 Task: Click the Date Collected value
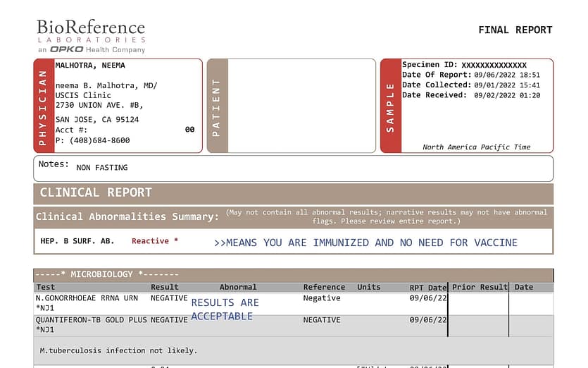coord(507,85)
